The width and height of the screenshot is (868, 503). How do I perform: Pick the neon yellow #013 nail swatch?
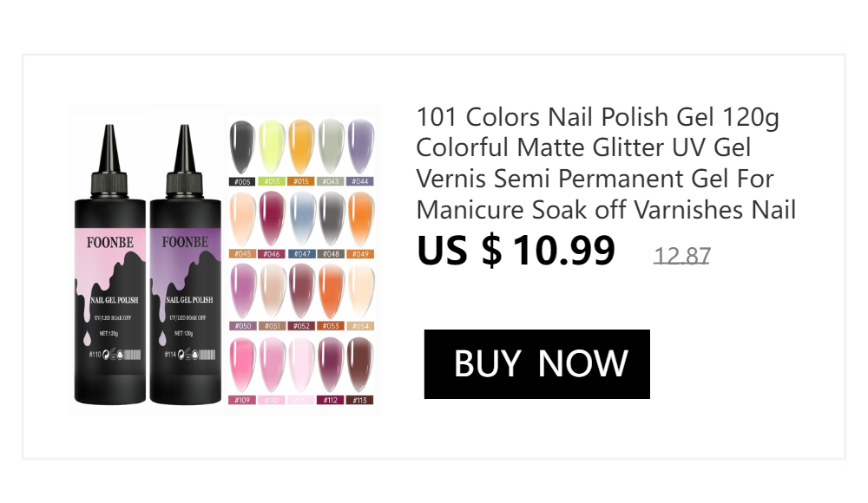pyautogui.click(x=272, y=147)
